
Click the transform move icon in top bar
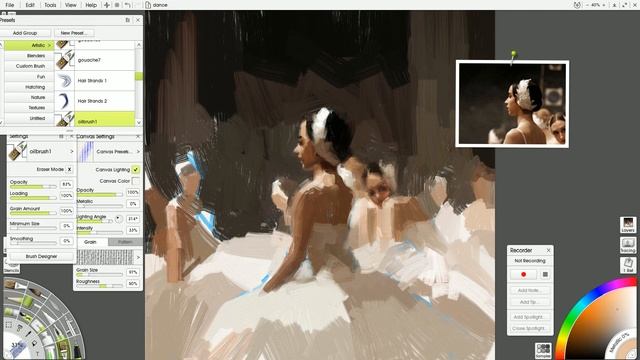[107, 5]
